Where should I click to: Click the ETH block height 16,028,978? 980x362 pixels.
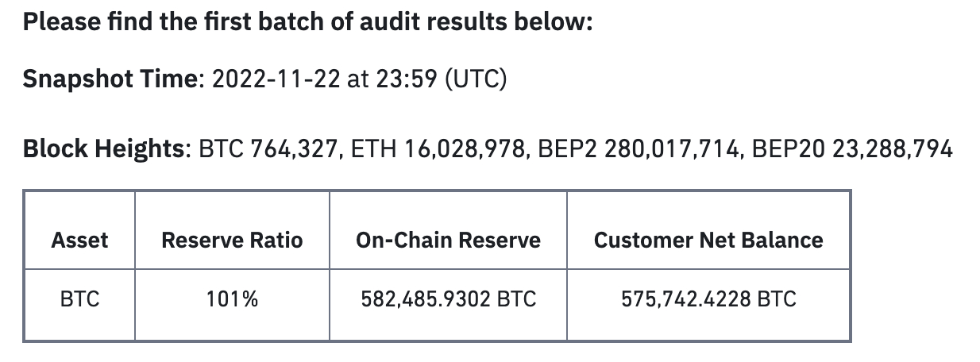[464, 148]
